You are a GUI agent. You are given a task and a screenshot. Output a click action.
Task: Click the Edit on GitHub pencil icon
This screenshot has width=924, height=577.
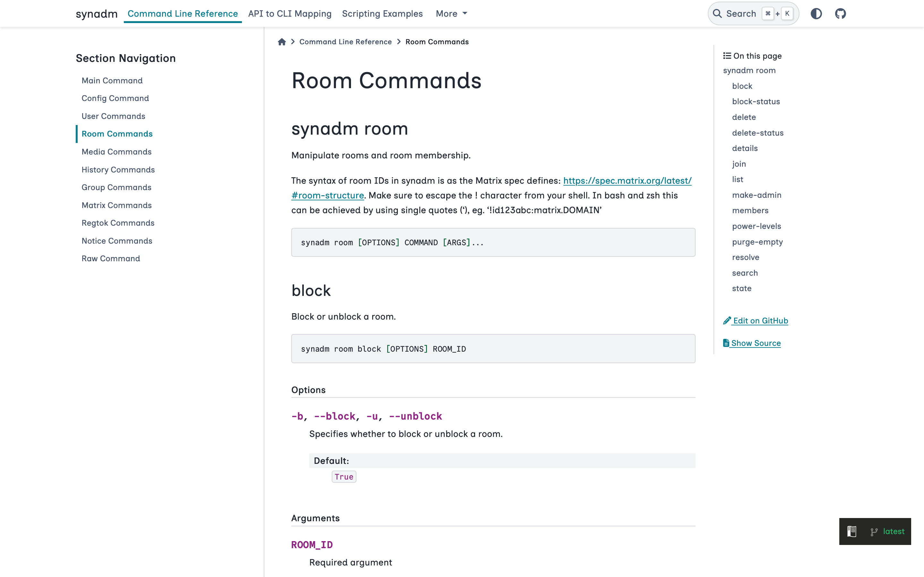click(727, 321)
